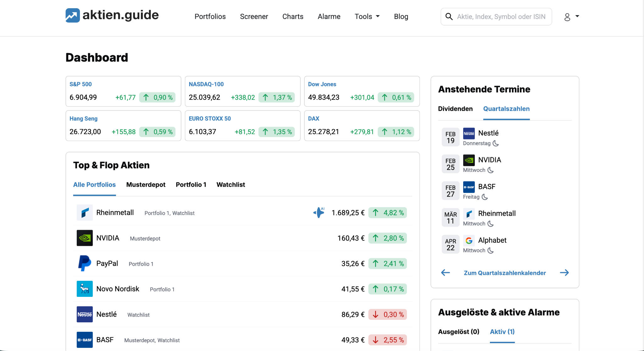Click the AI sparkle icon beside Rheinmetall
The height and width of the screenshot is (351, 644).
[x=319, y=212]
